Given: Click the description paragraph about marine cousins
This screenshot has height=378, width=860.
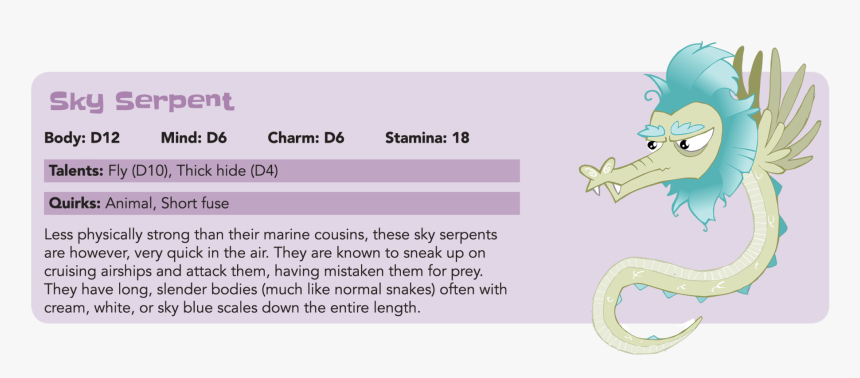Looking at the screenshot, I should click(275, 272).
